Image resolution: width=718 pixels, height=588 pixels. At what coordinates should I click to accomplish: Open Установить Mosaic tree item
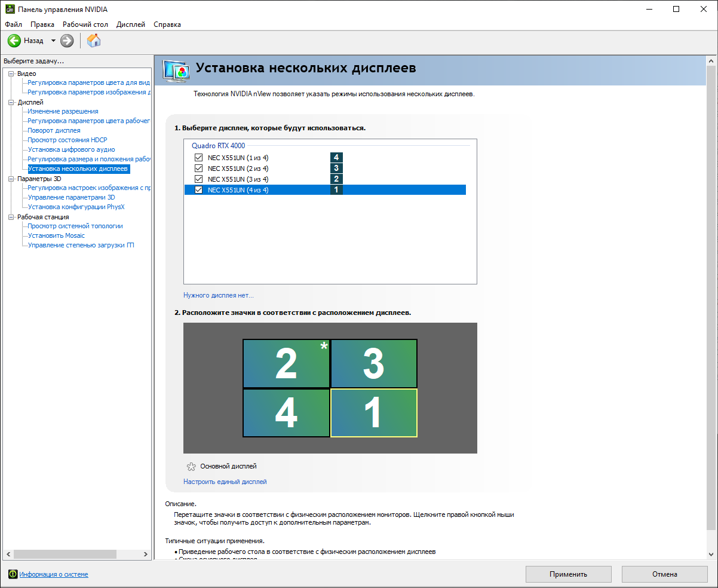click(56, 235)
